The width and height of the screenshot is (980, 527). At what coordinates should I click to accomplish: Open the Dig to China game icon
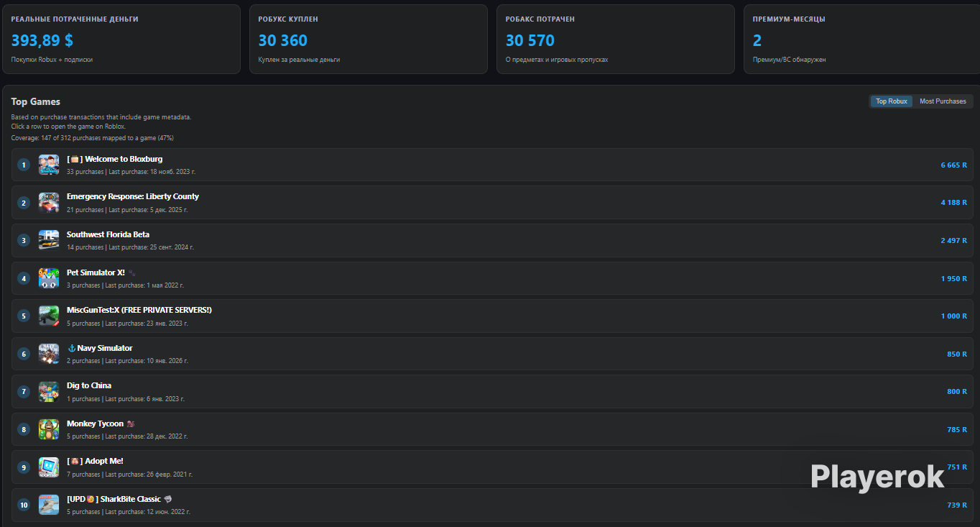[x=49, y=392]
